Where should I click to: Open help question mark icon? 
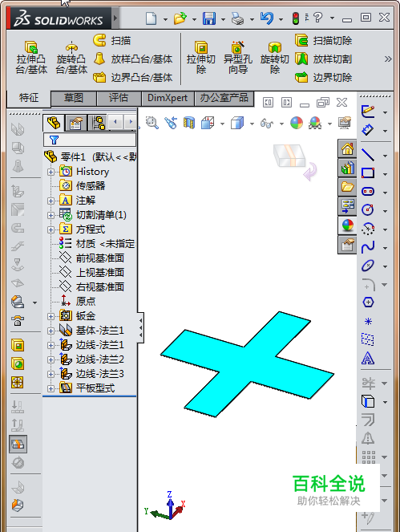click(x=317, y=17)
